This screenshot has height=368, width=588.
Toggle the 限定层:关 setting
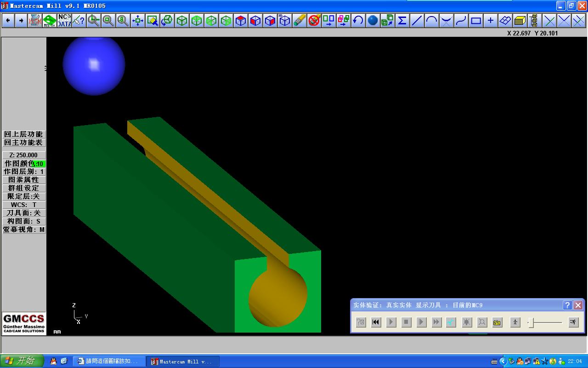click(x=24, y=196)
